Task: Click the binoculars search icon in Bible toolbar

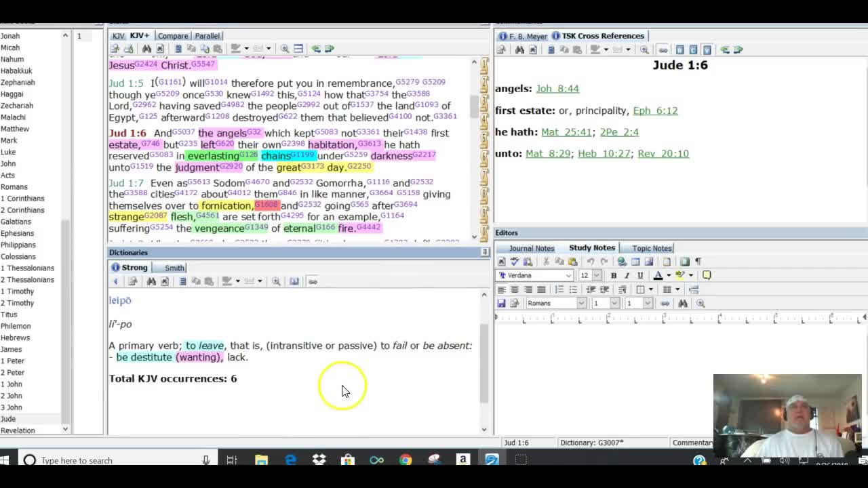Action: [146, 49]
